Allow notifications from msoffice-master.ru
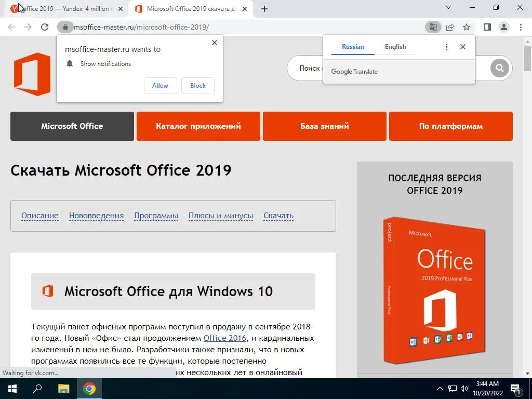 (160, 86)
